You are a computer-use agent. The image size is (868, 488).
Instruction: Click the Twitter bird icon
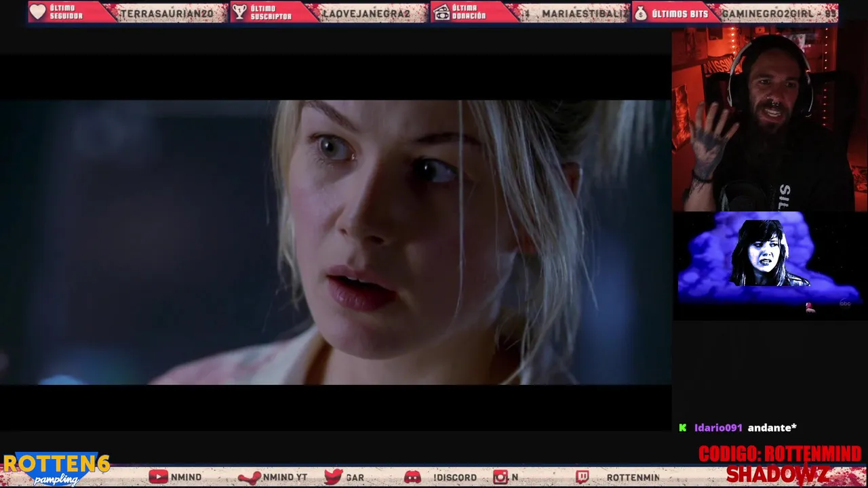pos(333,477)
